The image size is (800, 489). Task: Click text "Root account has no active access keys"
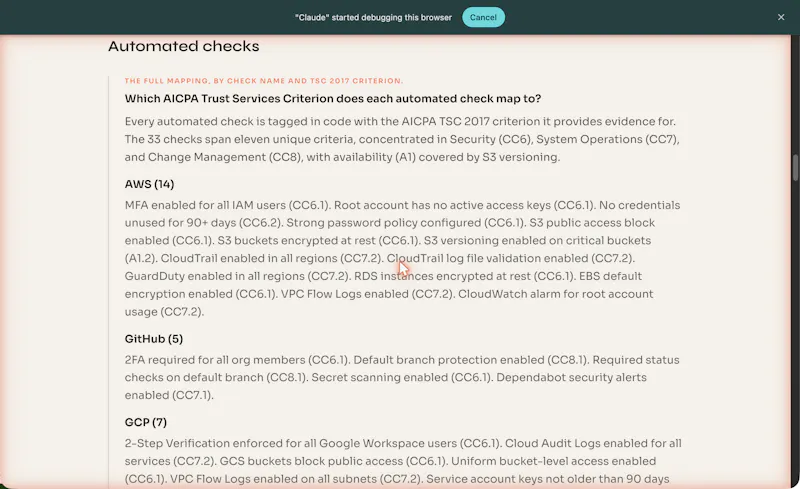point(442,205)
